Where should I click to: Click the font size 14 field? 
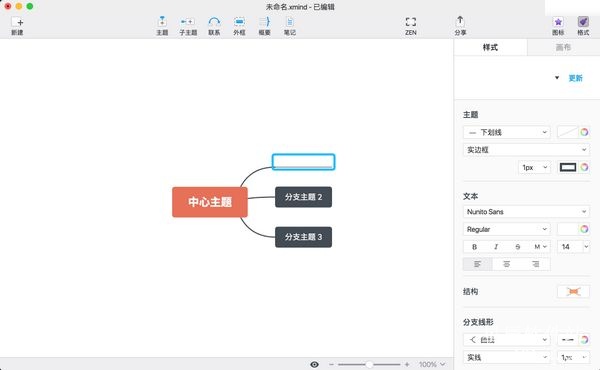coord(569,247)
